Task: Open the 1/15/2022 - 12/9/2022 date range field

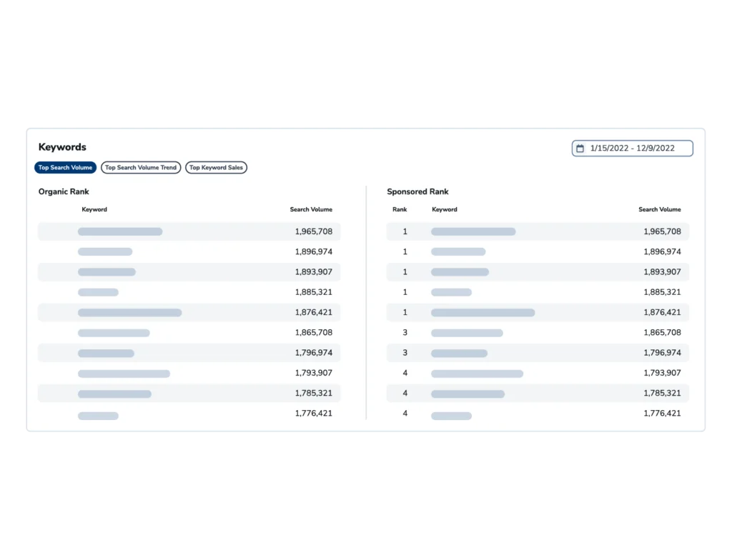Action: tap(633, 149)
